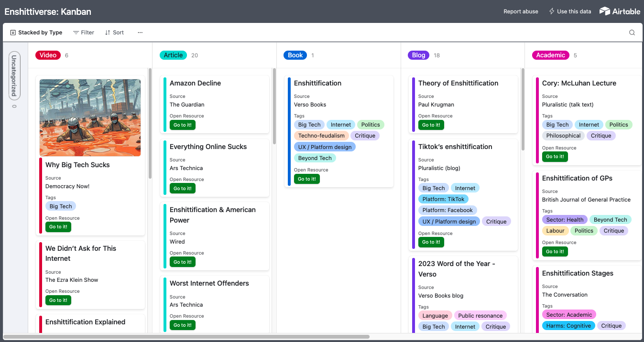Click the Report abuse link
This screenshot has width=644, height=342.
click(x=521, y=11)
